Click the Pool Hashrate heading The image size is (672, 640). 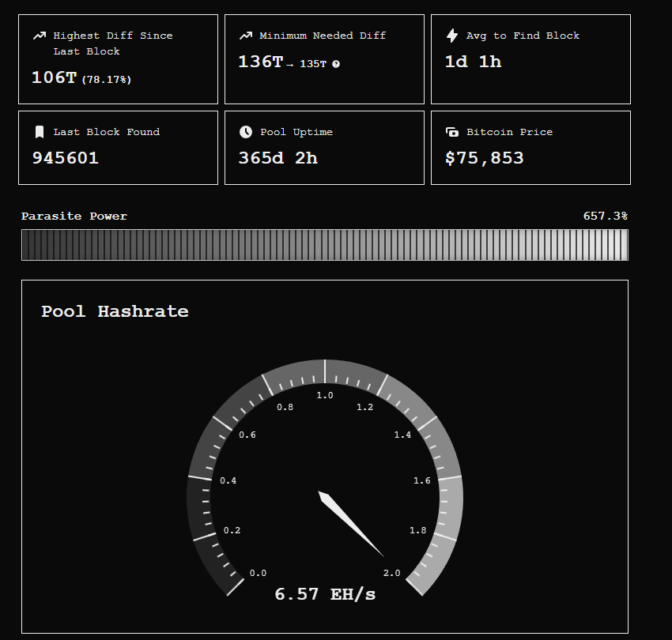[115, 311]
